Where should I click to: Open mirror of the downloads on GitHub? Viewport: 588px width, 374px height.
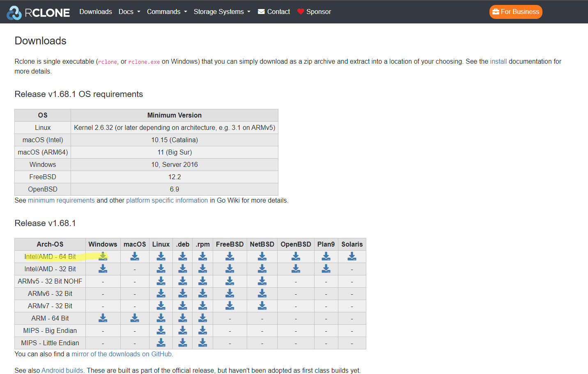(122, 354)
